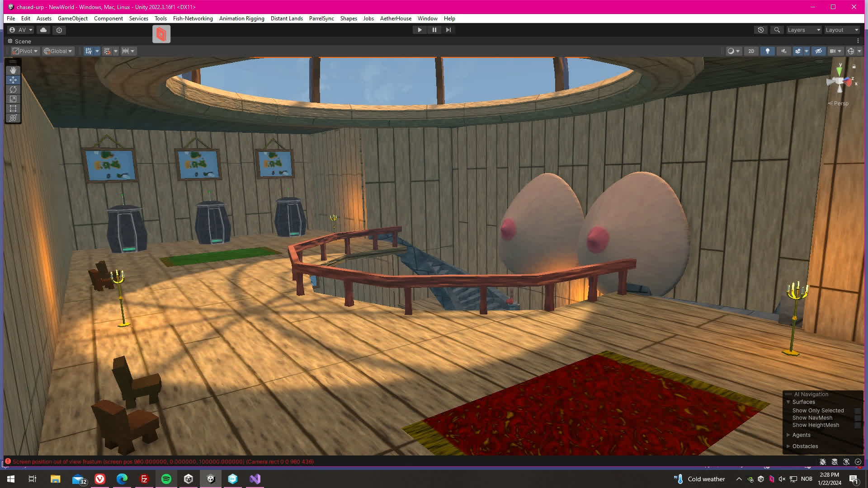Image resolution: width=868 pixels, height=488 pixels.
Task: Select the Hand view tool
Action: [x=13, y=70]
